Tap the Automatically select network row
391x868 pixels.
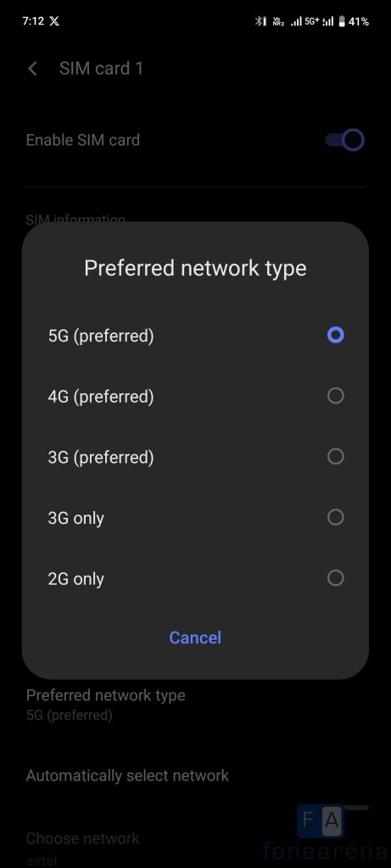click(x=195, y=776)
